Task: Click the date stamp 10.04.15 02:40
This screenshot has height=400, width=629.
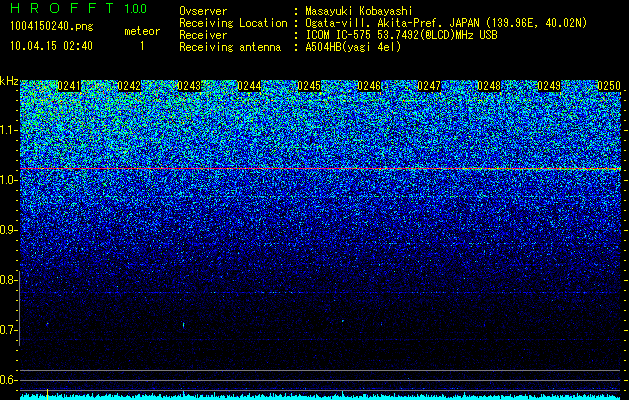Action: pos(51,46)
